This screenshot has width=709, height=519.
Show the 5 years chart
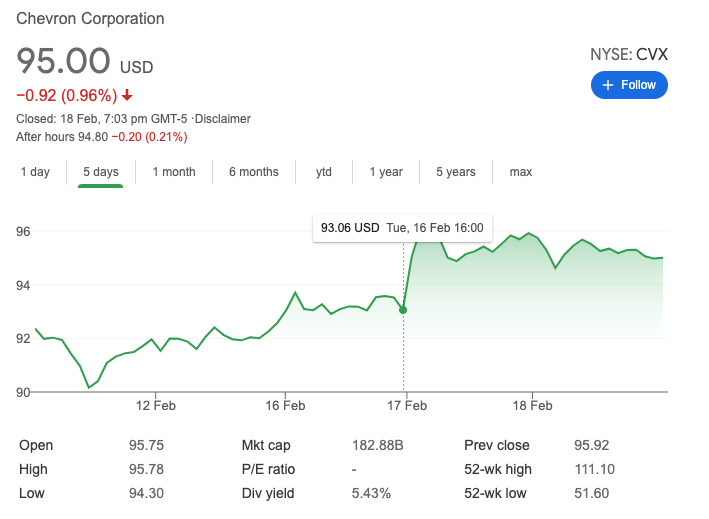[455, 172]
